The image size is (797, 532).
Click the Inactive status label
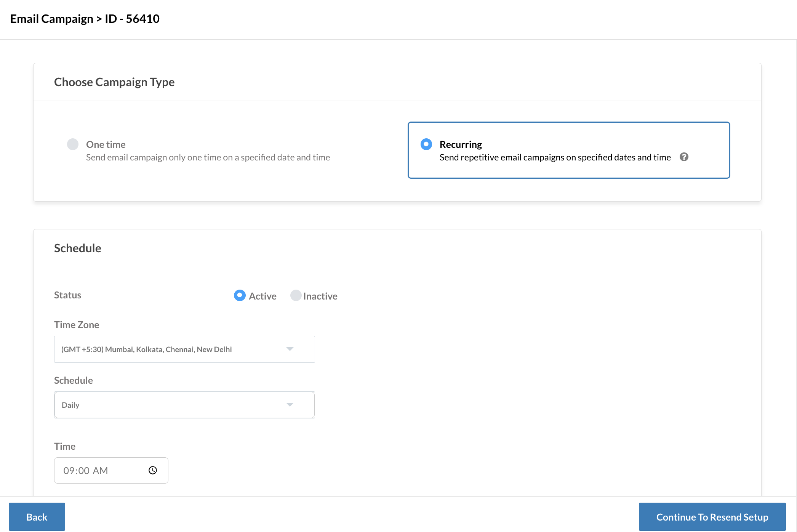320,296
